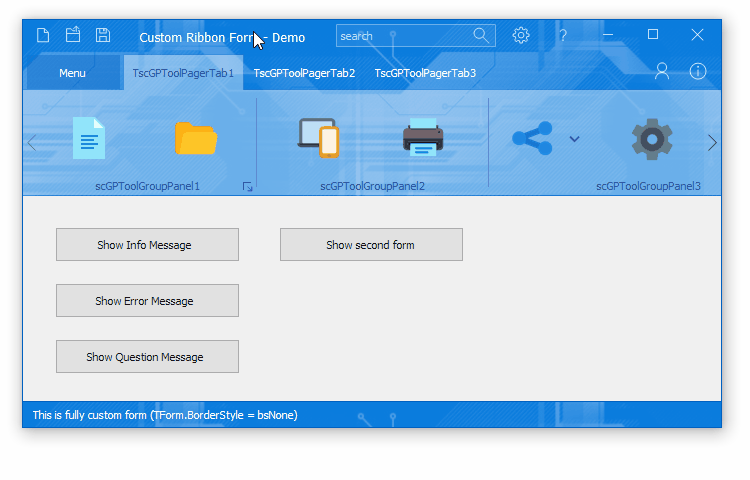Viewport: 750px width, 480px height.
Task: Click Show Info Message button
Action: [x=147, y=245]
